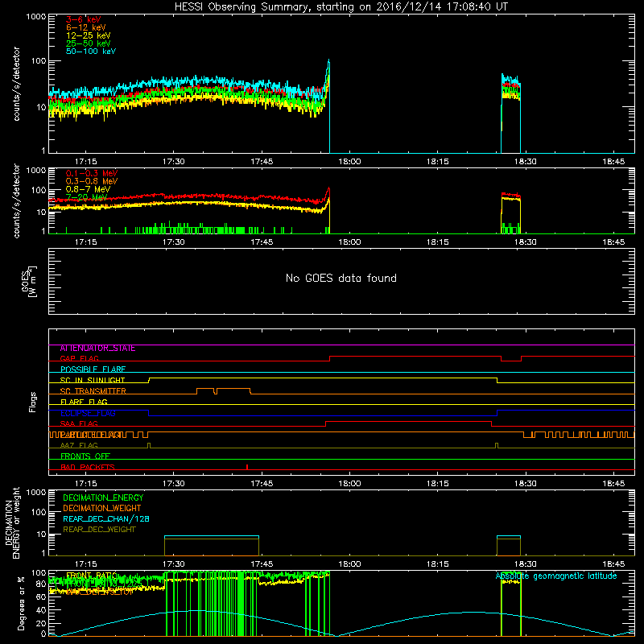Image resolution: width=644 pixels, height=644 pixels.
Task: Select the red 3-6 keV legend label
Action: coord(84,19)
